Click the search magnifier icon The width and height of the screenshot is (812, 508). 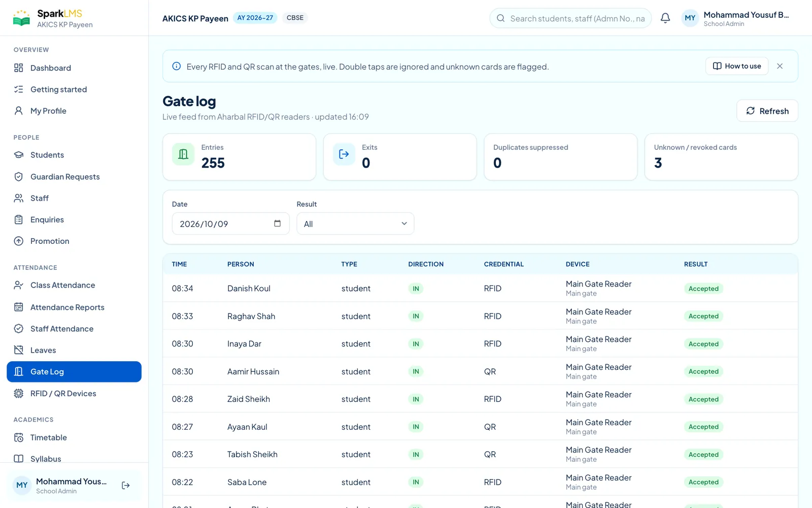[x=501, y=18]
